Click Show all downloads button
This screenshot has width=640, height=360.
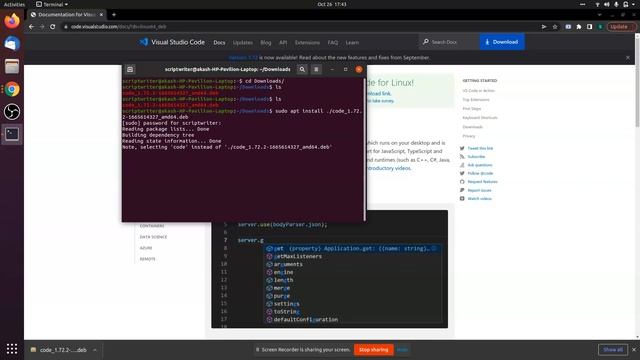coord(613,350)
